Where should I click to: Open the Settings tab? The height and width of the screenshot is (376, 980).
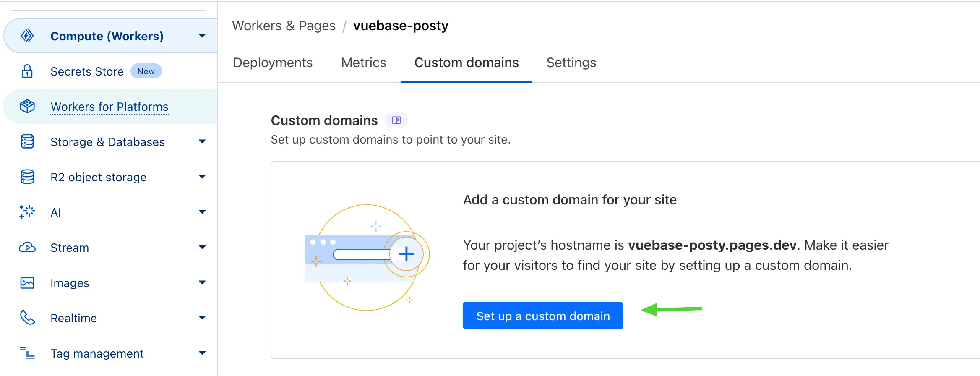pos(571,63)
